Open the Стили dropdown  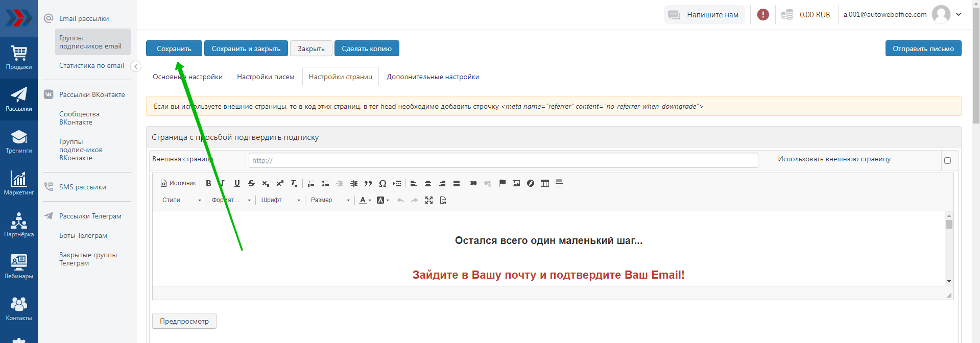(x=181, y=200)
